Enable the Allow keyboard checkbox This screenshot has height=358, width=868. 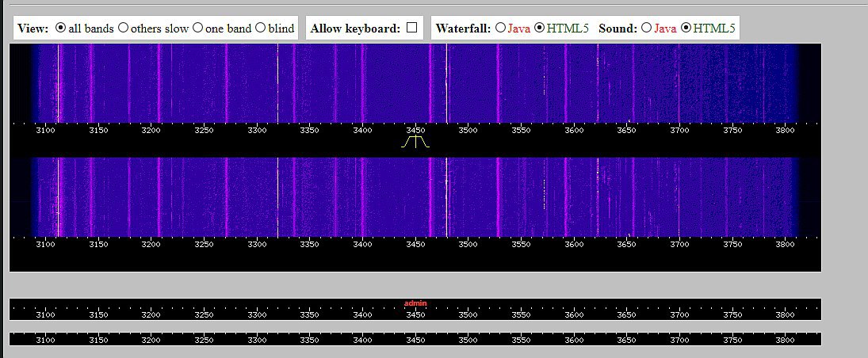click(411, 28)
